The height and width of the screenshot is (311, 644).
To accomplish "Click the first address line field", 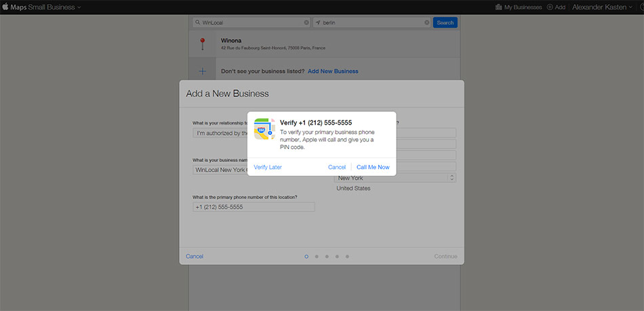I will [x=426, y=133].
